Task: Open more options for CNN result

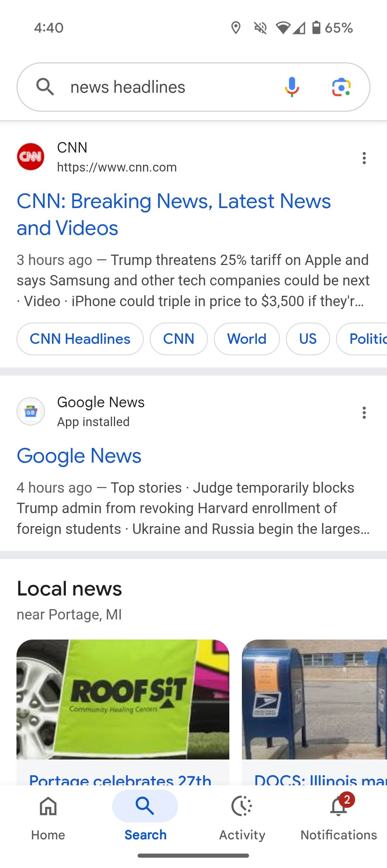Action: click(x=364, y=158)
